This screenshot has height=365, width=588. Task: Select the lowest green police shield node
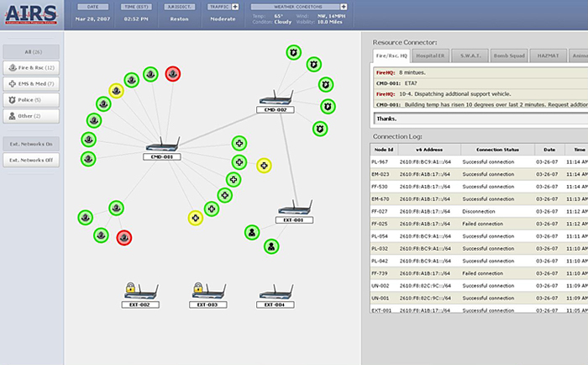[x=320, y=129]
